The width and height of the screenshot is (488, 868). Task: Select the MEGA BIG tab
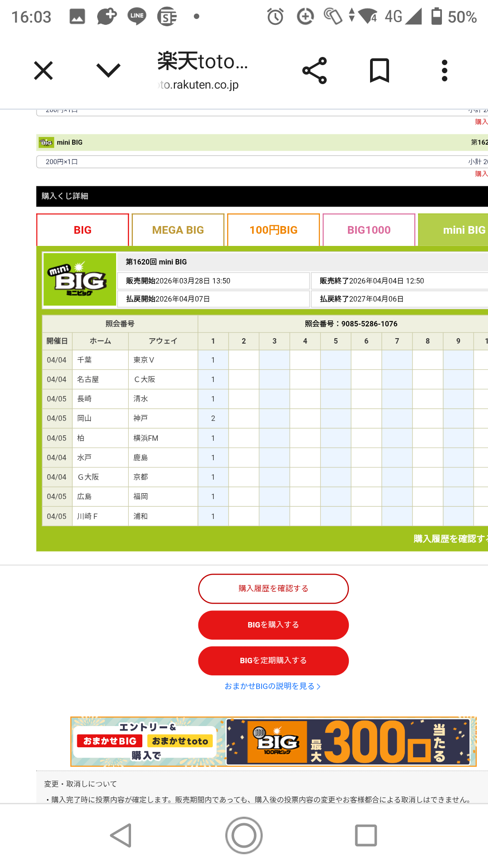[178, 230]
